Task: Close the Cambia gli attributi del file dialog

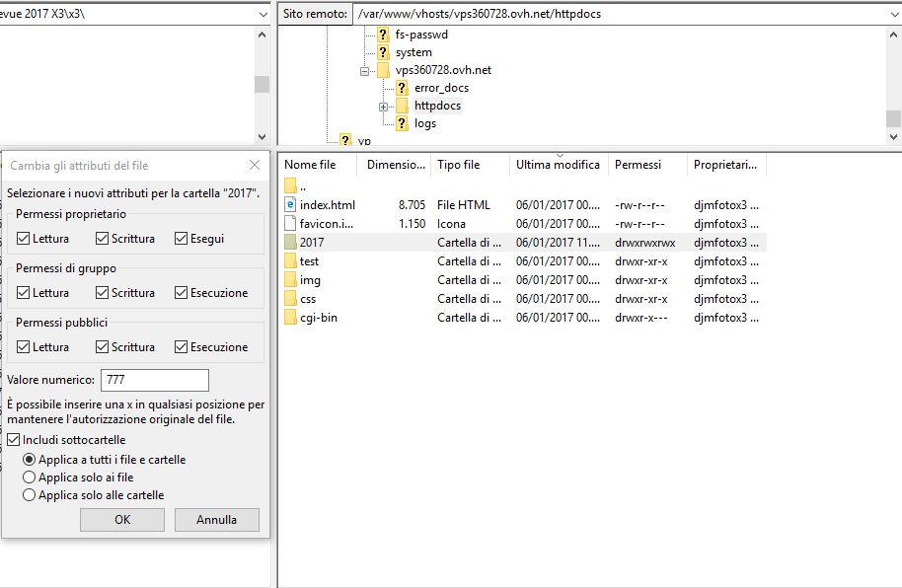Action: [255, 165]
